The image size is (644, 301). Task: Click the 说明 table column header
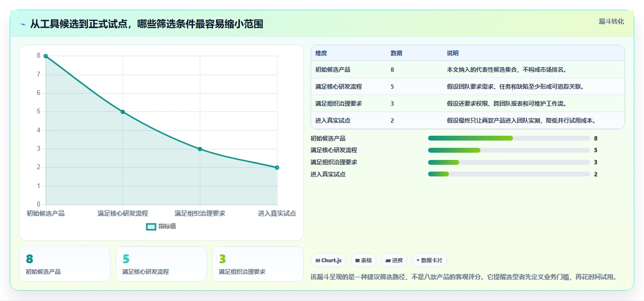pyautogui.click(x=453, y=53)
